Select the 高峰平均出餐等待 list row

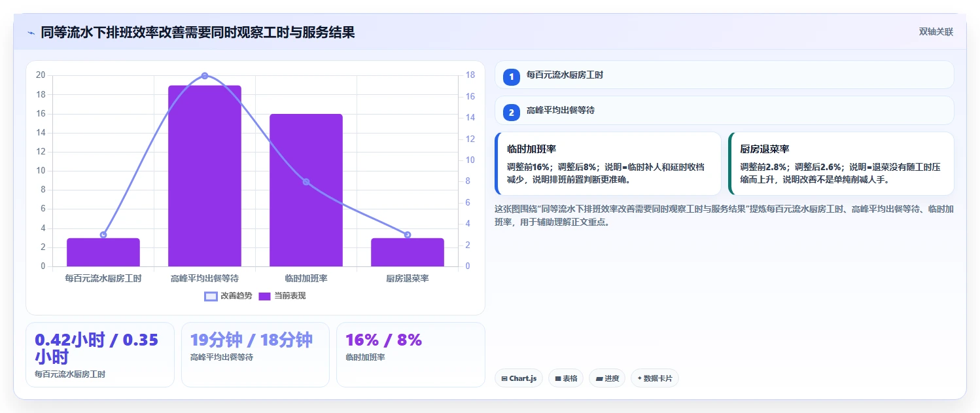[724, 111]
